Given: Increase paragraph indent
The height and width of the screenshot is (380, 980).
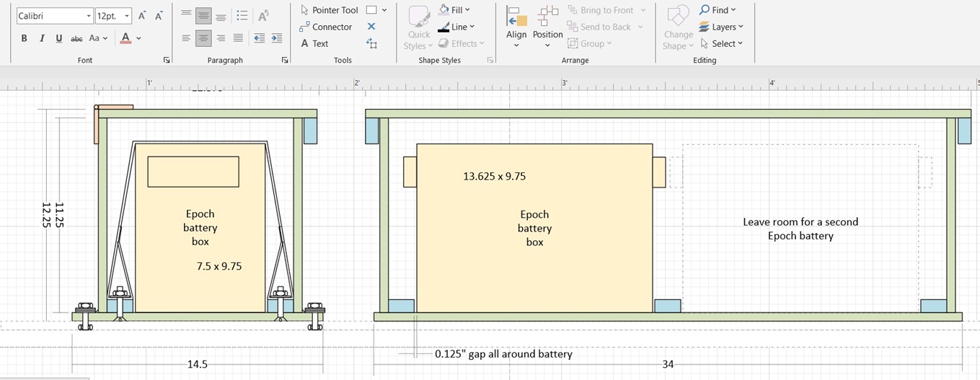Looking at the screenshot, I should click(x=276, y=38).
